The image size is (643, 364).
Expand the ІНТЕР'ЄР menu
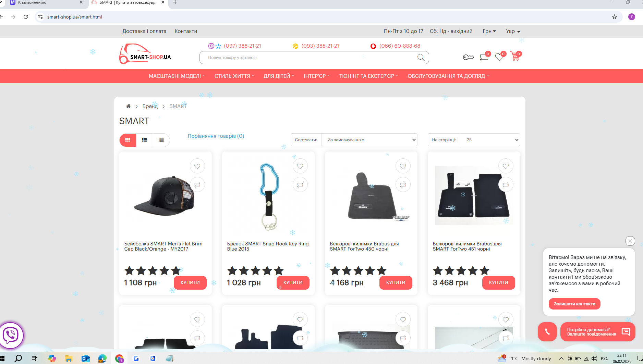click(x=317, y=76)
